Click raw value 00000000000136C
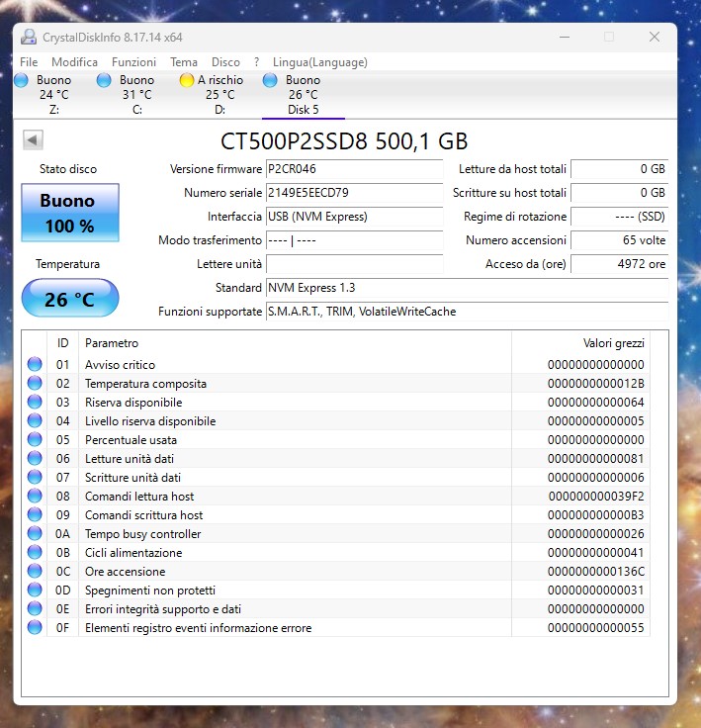 point(595,572)
